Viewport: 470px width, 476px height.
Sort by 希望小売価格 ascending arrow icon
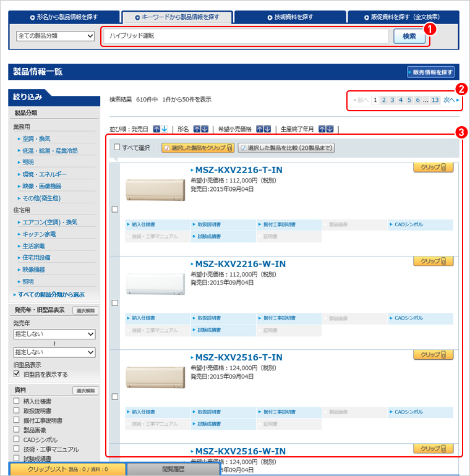click(260, 129)
